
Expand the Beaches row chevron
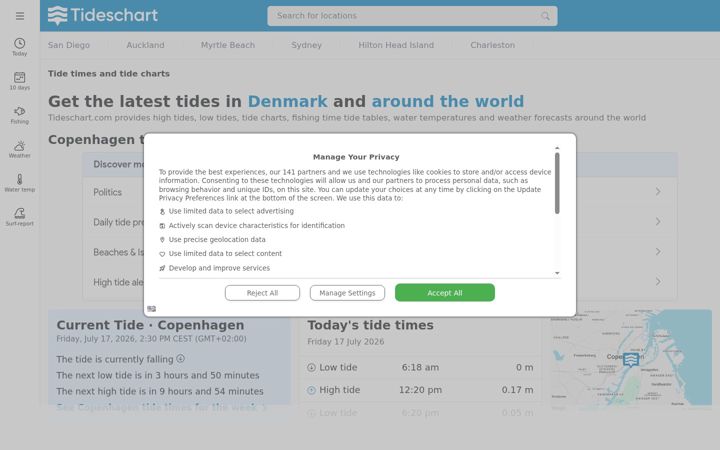tap(658, 252)
